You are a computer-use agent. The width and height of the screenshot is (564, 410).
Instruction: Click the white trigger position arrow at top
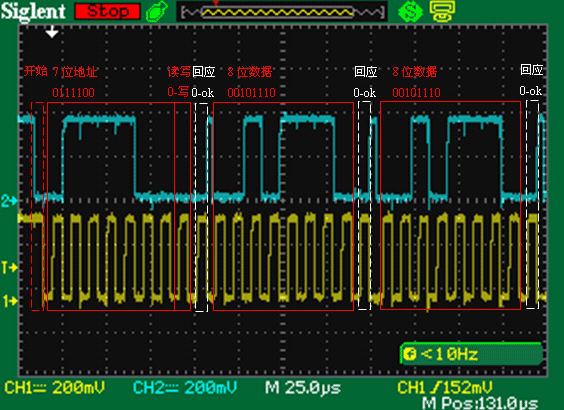click(52, 32)
